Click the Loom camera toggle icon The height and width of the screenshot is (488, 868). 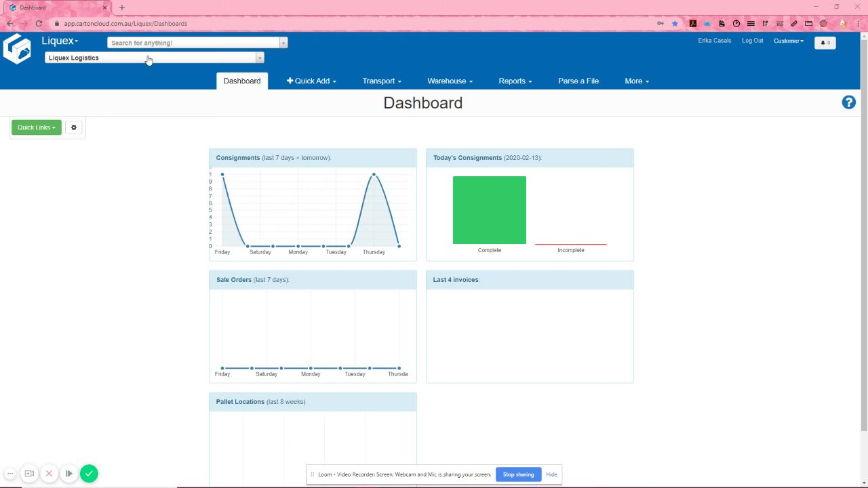tap(29, 474)
